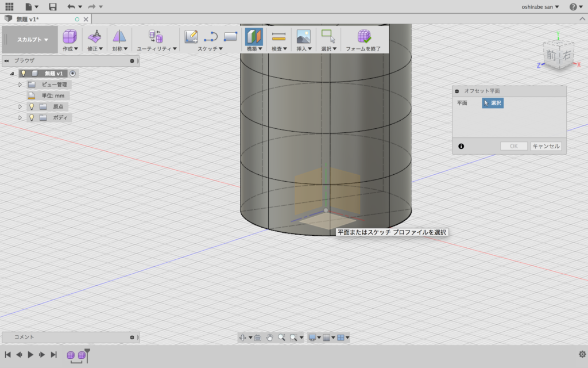Click the 前 face of ViewCube

[551, 56]
